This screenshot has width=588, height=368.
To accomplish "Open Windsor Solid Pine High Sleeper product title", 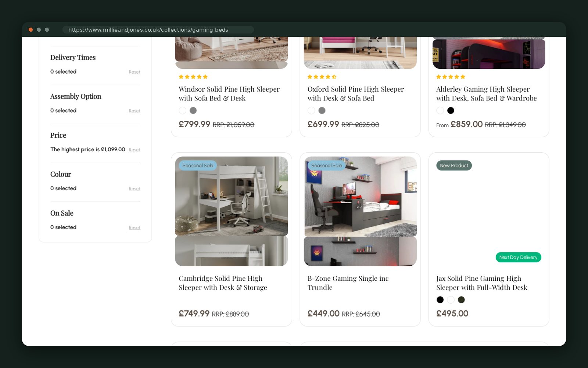I will coord(229,94).
